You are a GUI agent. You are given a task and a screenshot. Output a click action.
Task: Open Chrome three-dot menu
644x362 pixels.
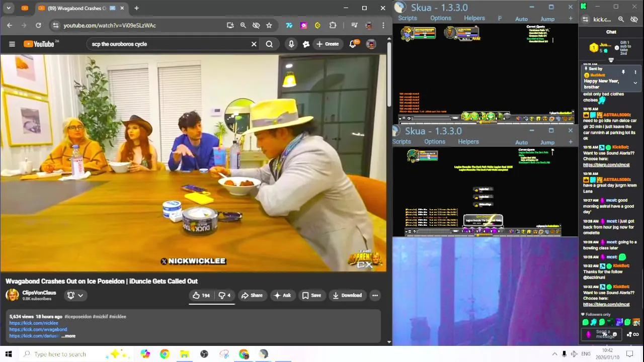coord(383,25)
